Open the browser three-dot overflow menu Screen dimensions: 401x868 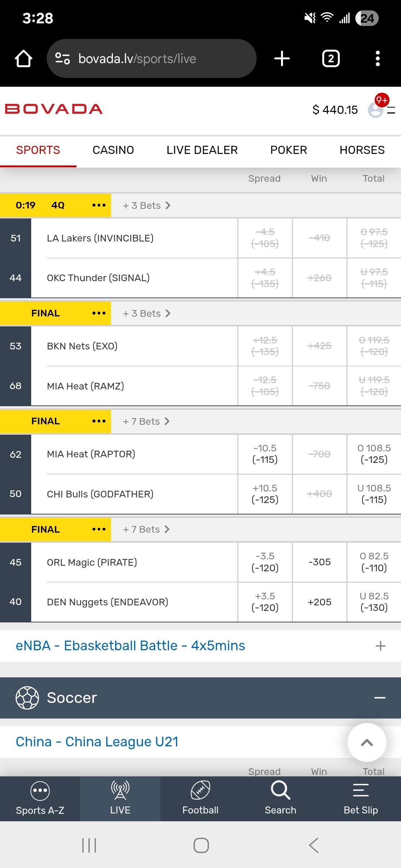[x=378, y=59]
